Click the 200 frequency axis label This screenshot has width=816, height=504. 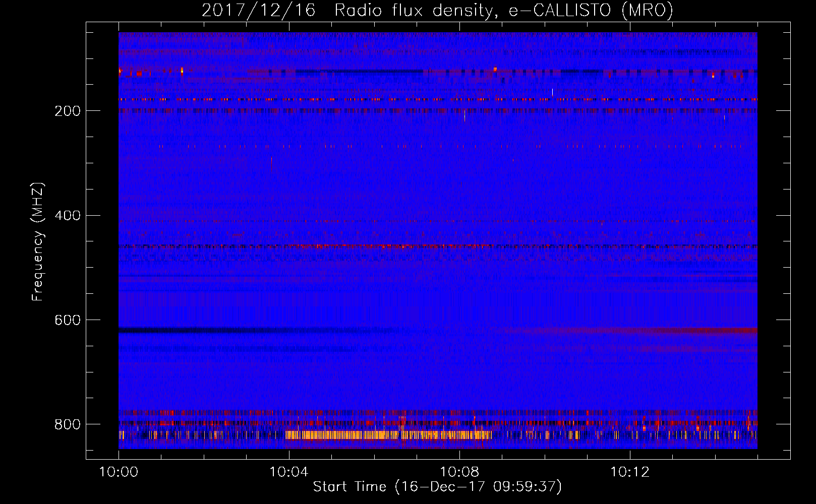click(x=67, y=111)
